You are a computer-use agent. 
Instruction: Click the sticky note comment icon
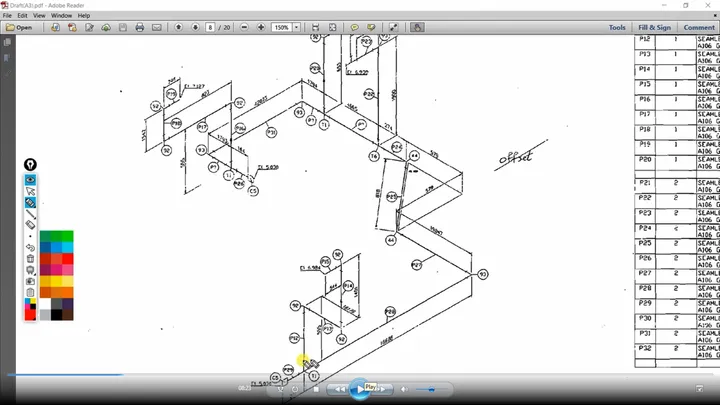(x=354, y=28)
